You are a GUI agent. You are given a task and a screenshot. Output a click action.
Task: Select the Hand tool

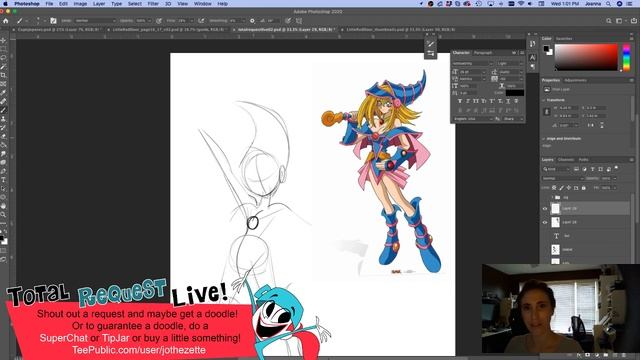[3, 206]
